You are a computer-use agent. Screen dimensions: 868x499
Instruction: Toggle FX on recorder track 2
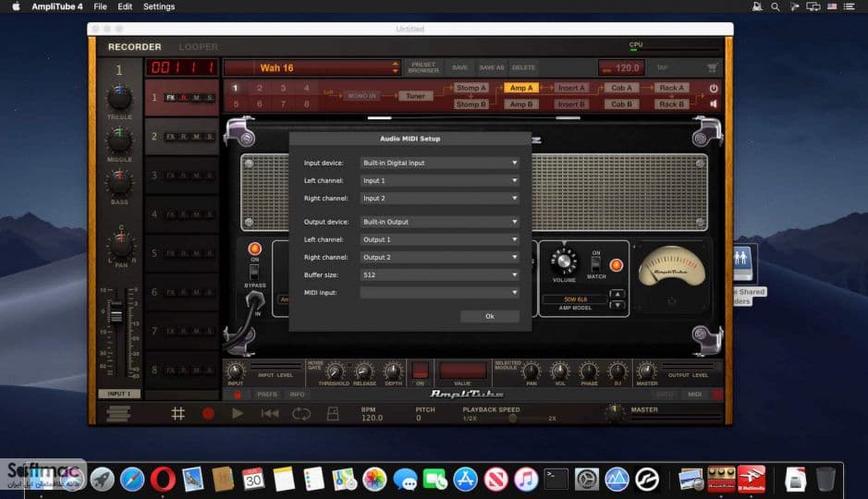point(170,137)
